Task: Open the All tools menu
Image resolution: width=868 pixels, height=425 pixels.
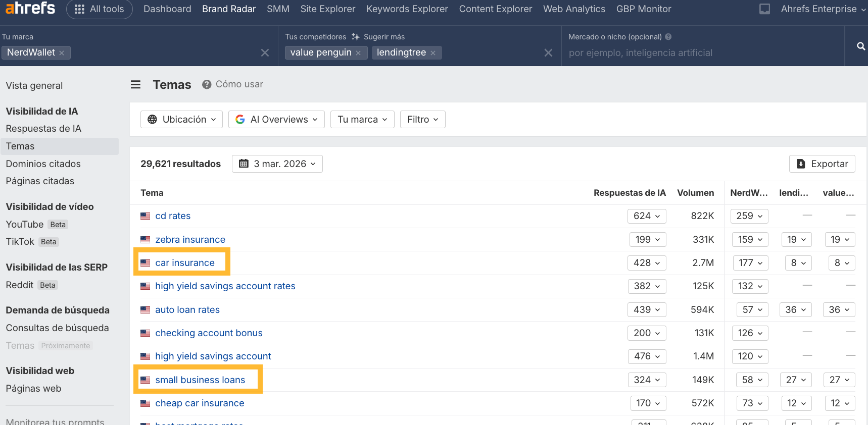Action: tap(100, 9)
